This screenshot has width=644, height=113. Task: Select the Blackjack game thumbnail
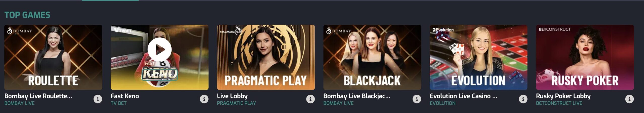tap(372, 57)
